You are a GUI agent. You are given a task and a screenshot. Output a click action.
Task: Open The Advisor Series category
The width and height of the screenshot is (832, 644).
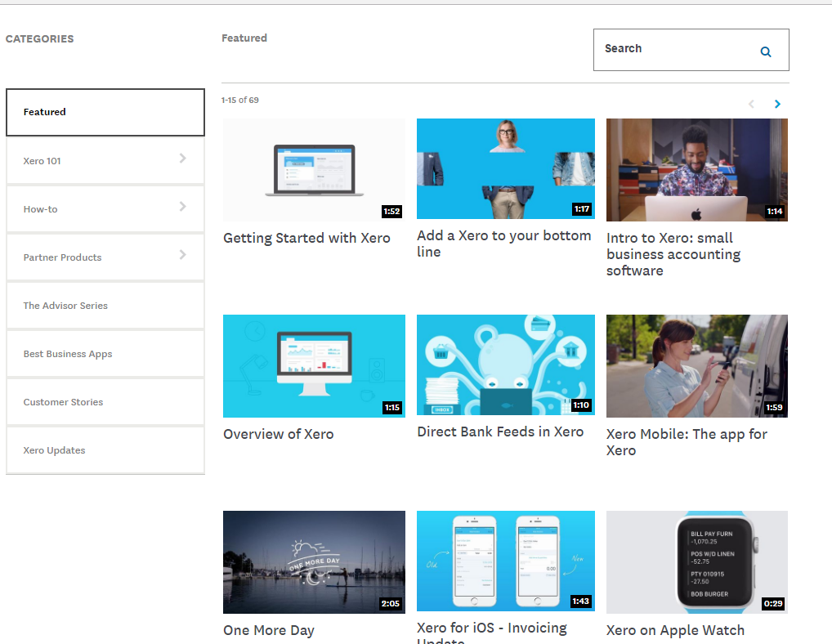coord(105,306)
